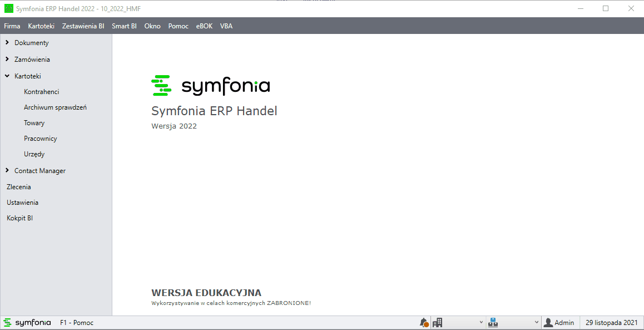644x330 pixels.
Task: Click the notification bell icon in status bar
Action: pyautogui.click(x=424, y=323)
